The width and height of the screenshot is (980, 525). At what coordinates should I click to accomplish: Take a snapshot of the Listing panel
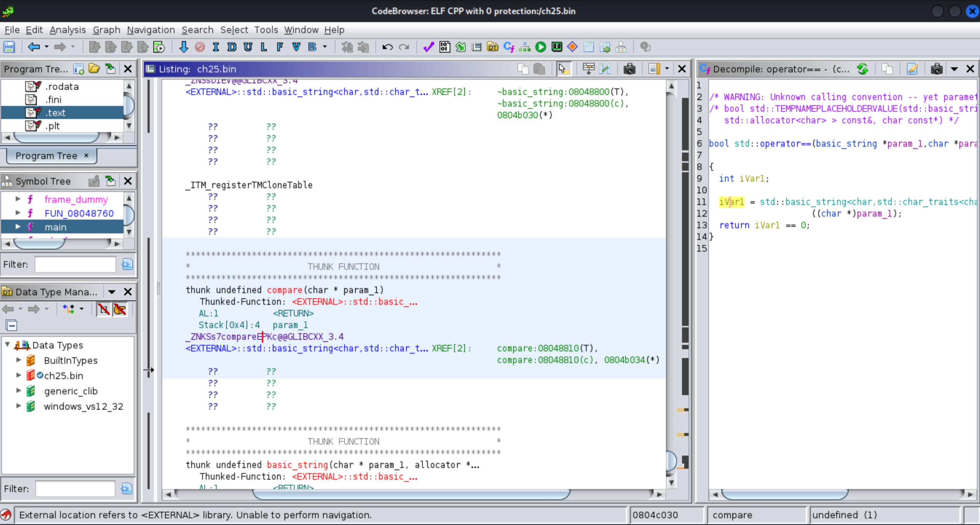629,69
